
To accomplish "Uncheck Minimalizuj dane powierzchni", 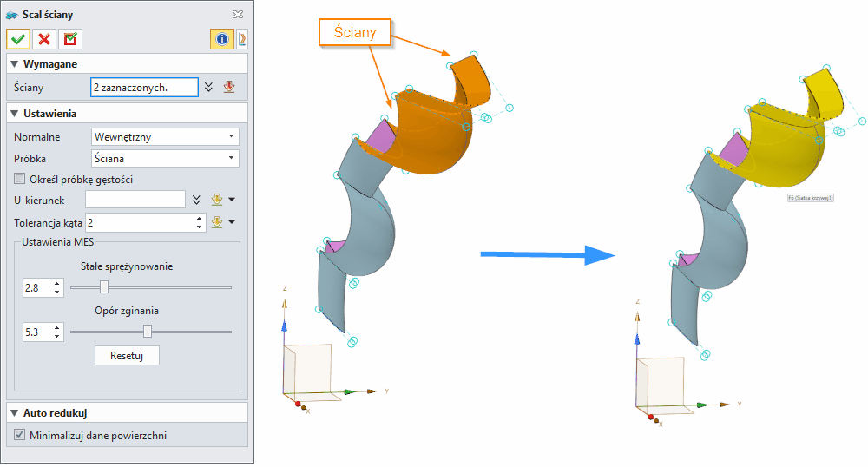I will click(x=20, y=435).
